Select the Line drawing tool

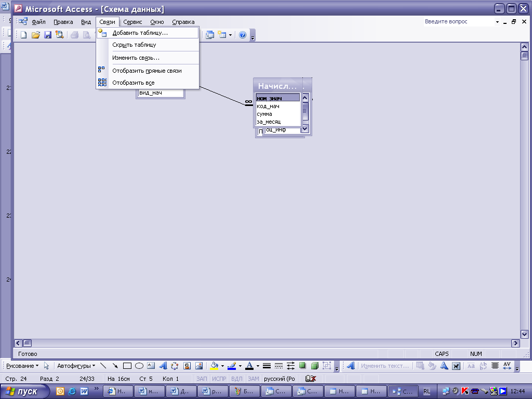coord(103,366)
